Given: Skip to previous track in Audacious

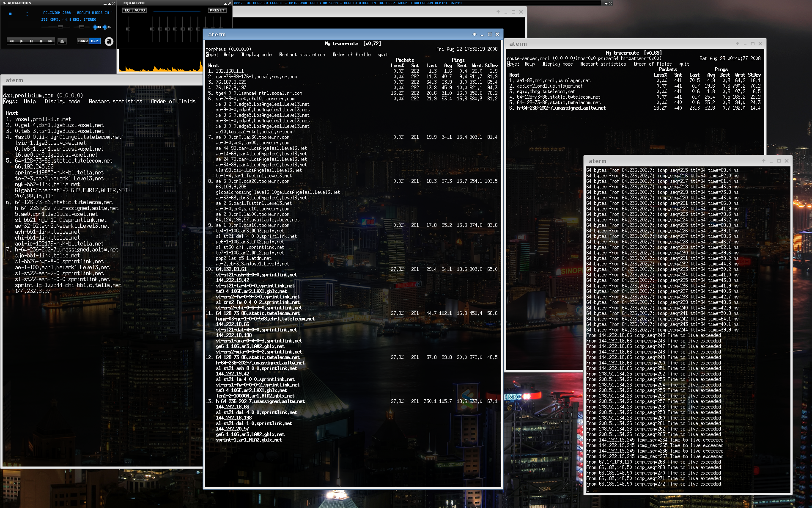Looking at the screenshot, I should (x=11, y=41).
